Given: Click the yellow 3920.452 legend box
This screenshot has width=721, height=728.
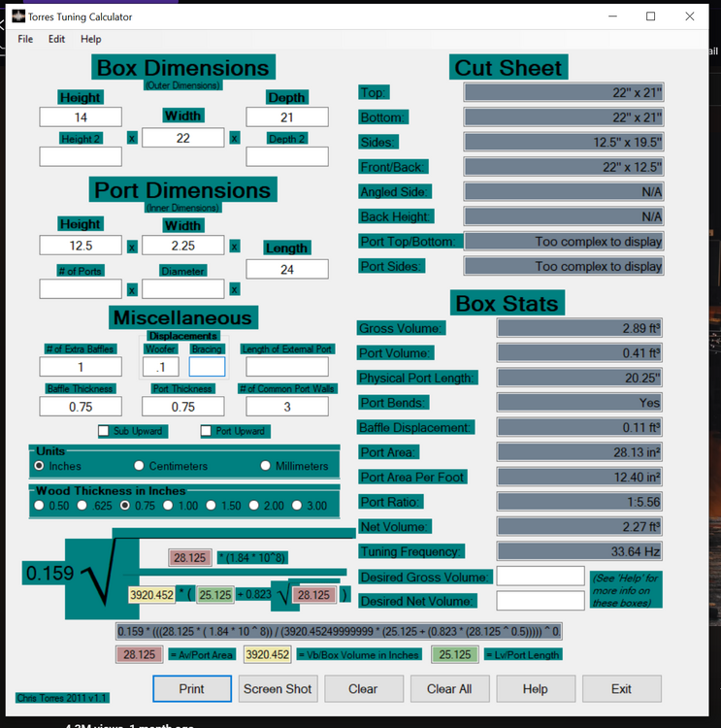Looking at the screenshot, I should (268, 654).
